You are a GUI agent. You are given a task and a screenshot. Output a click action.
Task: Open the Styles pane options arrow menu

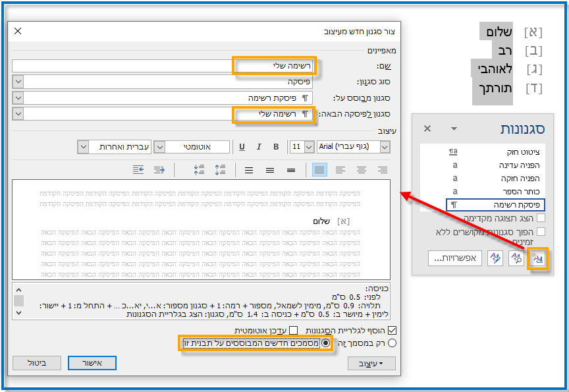tap(454, 128)
